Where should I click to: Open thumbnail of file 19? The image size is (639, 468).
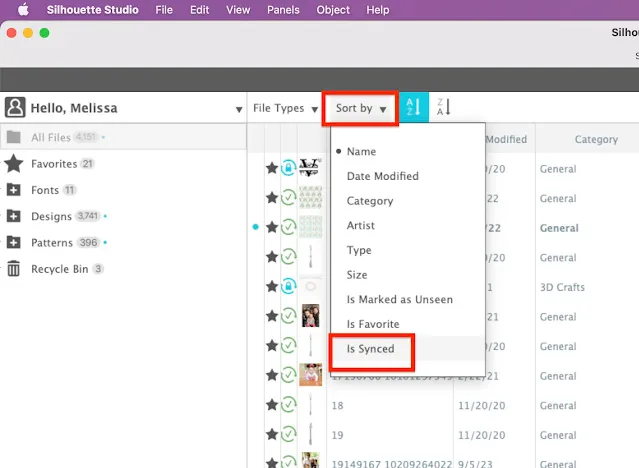click(311, 434)
